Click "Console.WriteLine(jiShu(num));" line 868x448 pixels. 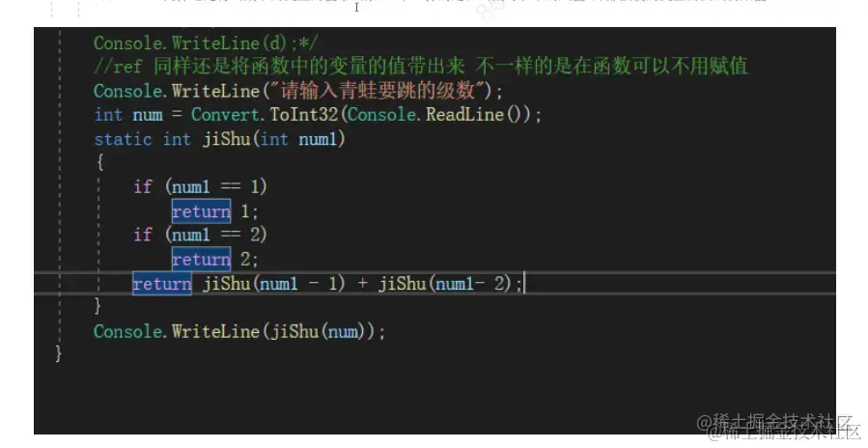coord(239,331)
